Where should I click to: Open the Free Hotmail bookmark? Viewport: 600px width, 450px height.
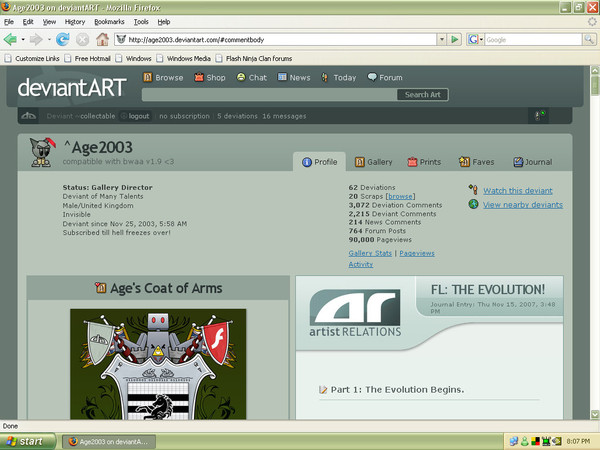pyautogui.click(x=88, y=59)
